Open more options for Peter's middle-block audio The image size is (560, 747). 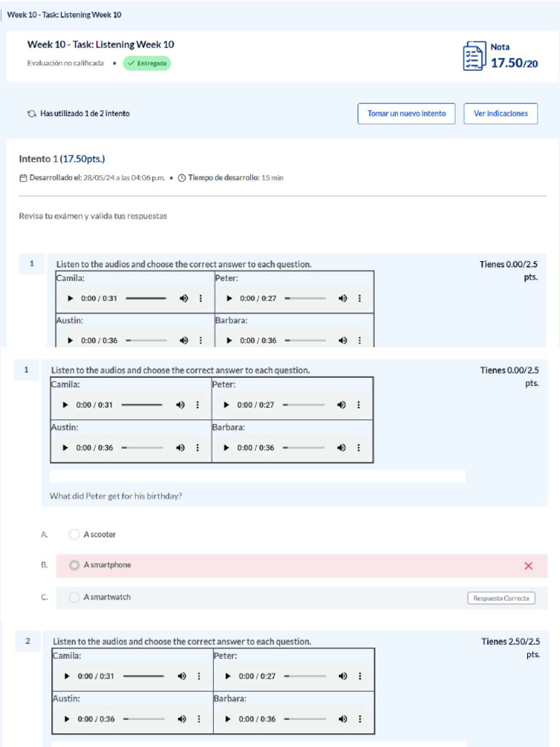(x=358, y=405)
